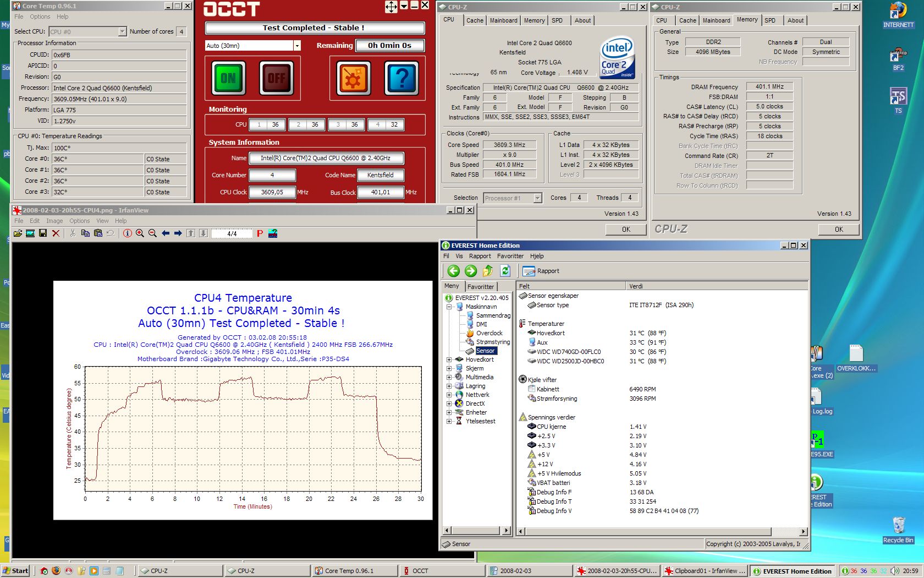Zoom out on the IrfanView image
Image resolution: width=924 pixels, height=578 pixels.
153,233
